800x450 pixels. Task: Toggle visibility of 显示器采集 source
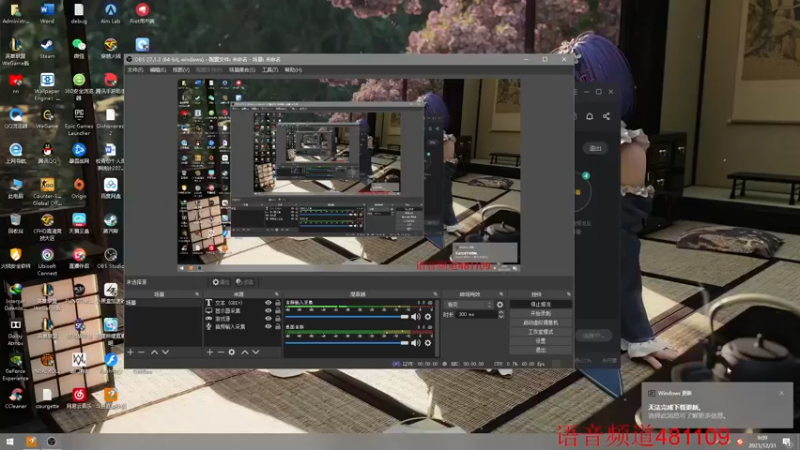[268, 310]
